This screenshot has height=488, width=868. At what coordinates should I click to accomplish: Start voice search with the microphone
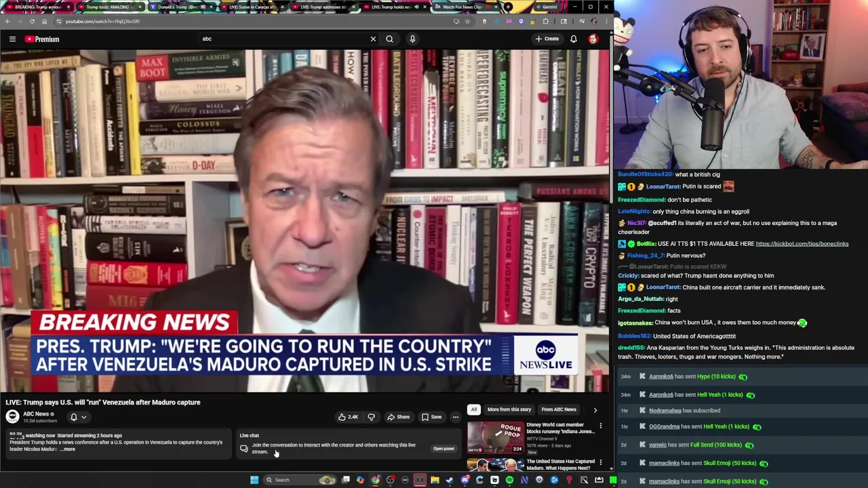(x=412, y=39)
